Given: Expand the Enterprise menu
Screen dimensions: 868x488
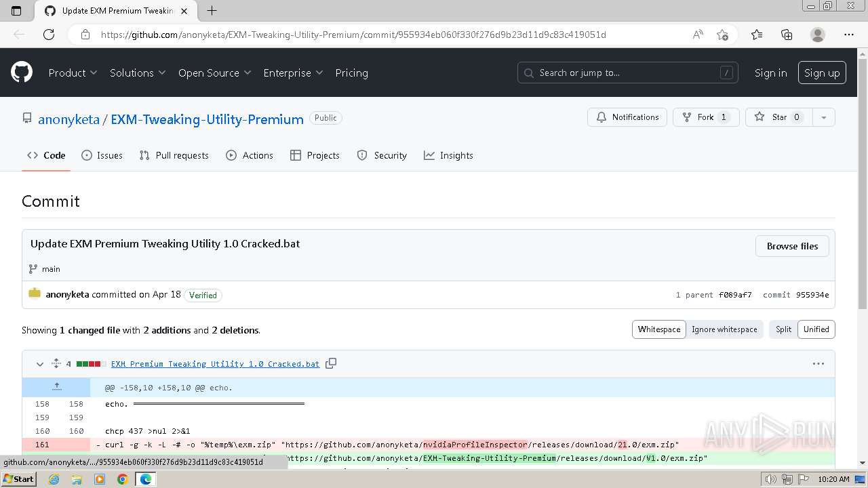Looking at the screenshot, I should pos(293,73).
